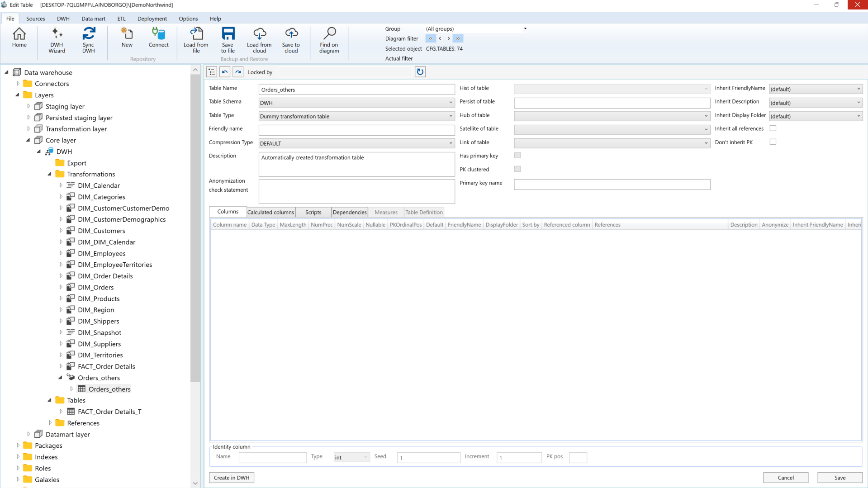Open the Sources menu

[x=36, y=19]
